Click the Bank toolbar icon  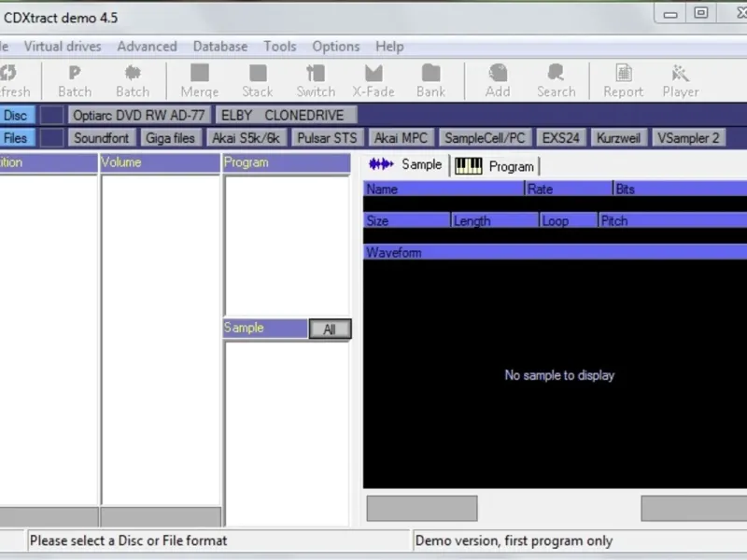point(431,81)
